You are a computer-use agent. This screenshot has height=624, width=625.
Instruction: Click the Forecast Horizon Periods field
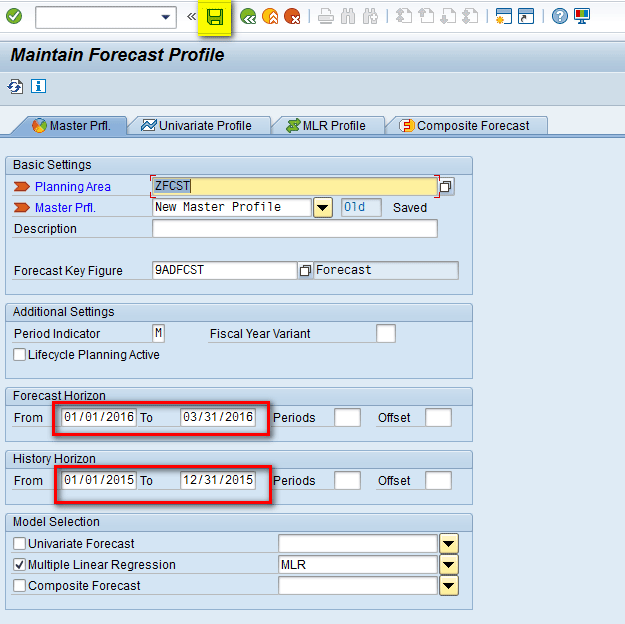click(x=348, y=417)
